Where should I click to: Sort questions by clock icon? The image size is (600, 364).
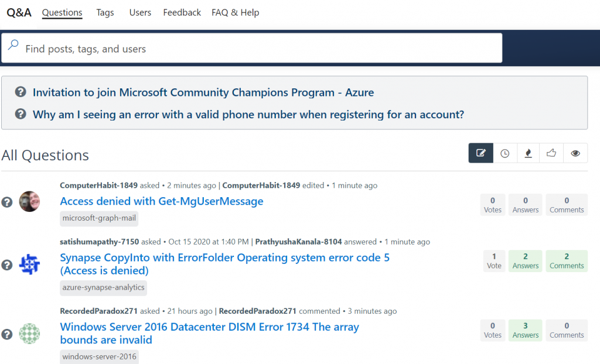[x=504, y=153]
